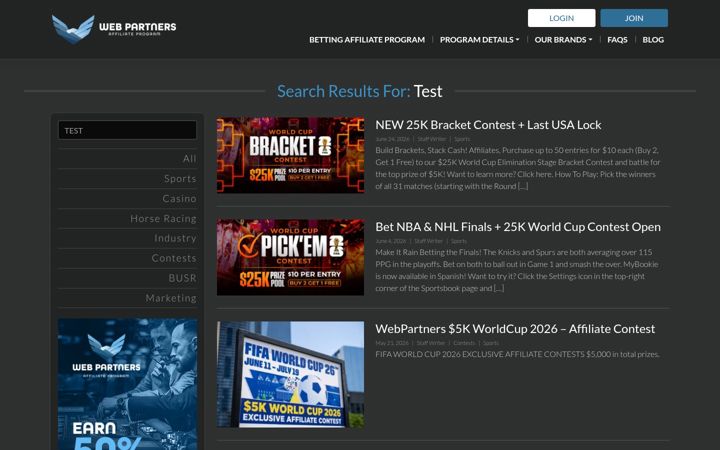Show the Contests category
This screenshot has height=450, width=720.
(174, 258)
